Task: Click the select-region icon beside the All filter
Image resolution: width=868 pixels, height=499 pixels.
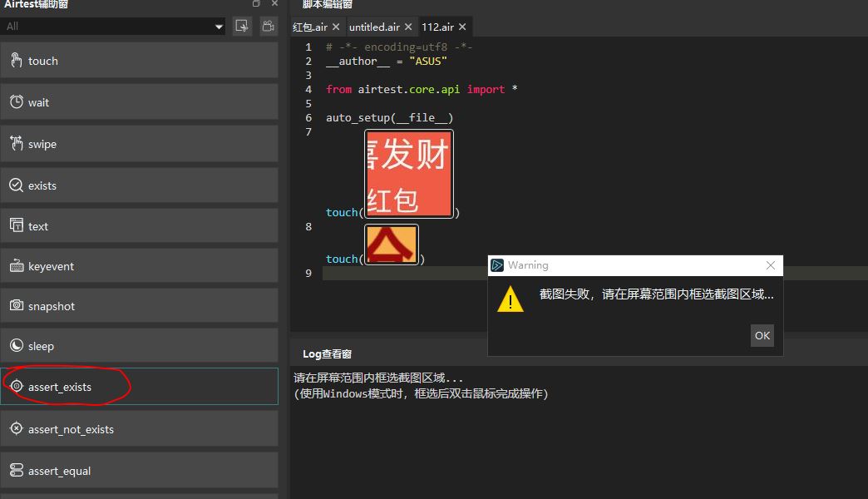Action: click(x=242, y=26)
